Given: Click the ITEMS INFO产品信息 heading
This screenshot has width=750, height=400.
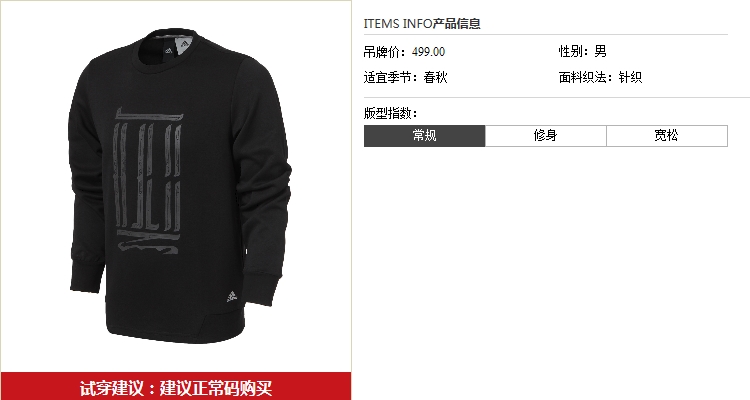Looking at the screenshot, I should point(422,23).
